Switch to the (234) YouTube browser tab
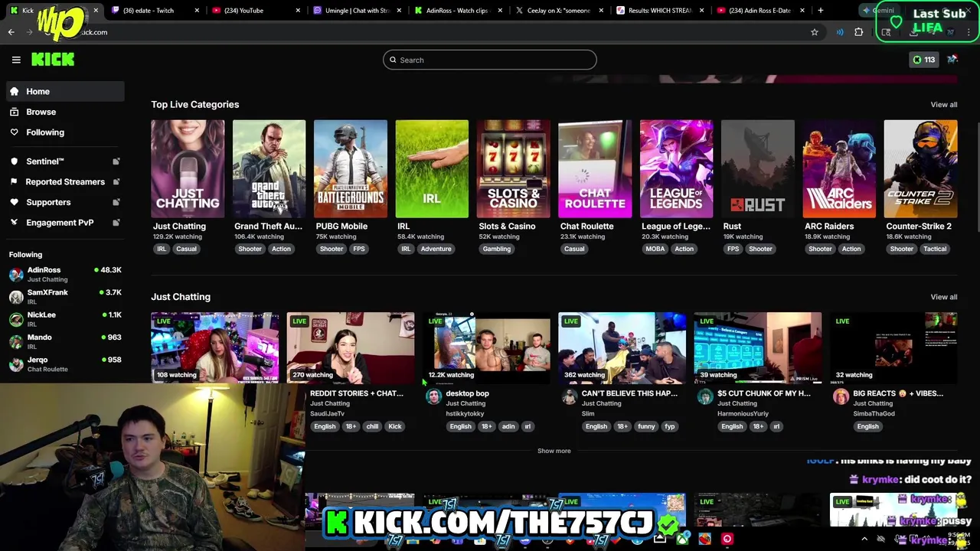 tap(254, 11)
